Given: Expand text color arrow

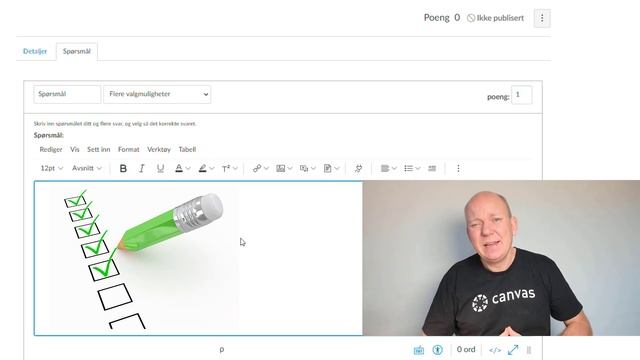Looking at the screenshot, I should coord(188,168).
